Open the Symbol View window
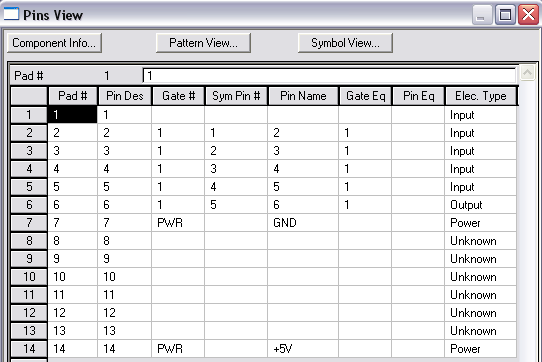The height and width of the screenshot is (362, 542). 345,43
